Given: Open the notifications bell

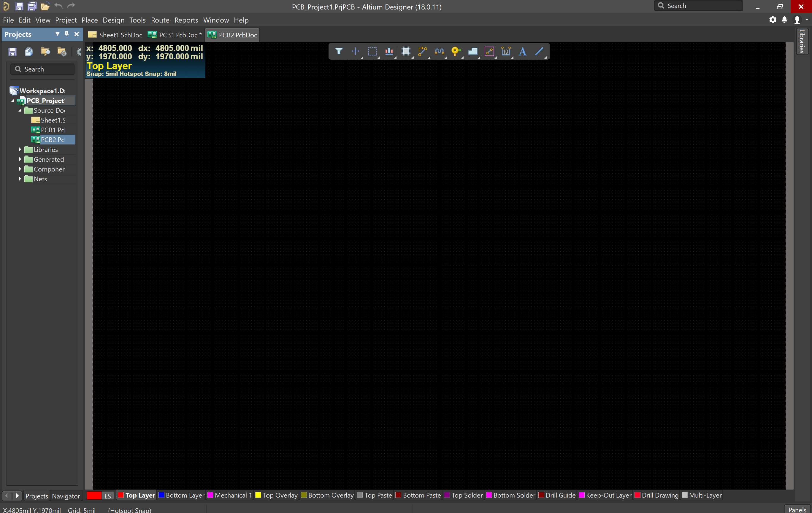Looking at the screenshot, I should (784, 20).
